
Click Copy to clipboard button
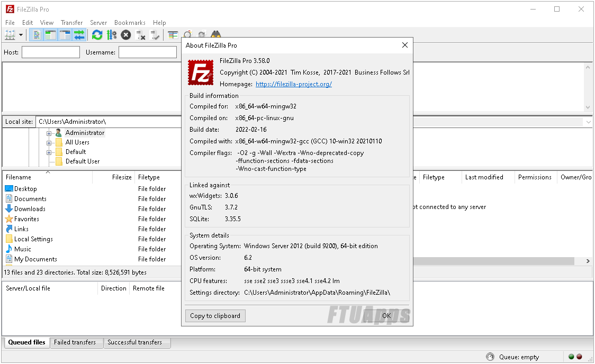pos(215,316)
